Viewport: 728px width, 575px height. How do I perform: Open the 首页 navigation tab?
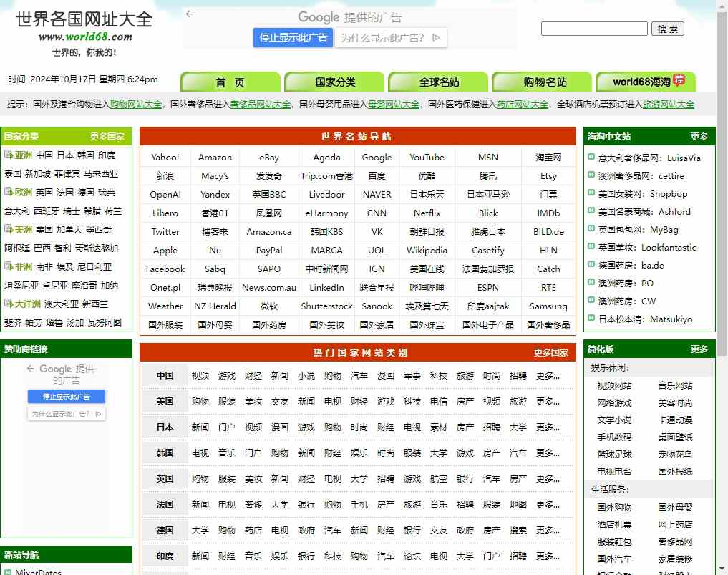click(230, 82)
